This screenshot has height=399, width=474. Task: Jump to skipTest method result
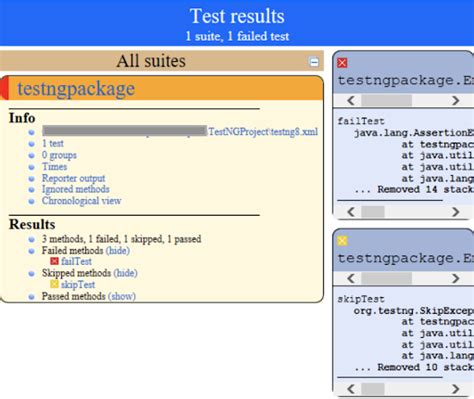pyautogui.click(x=78, y=284)
